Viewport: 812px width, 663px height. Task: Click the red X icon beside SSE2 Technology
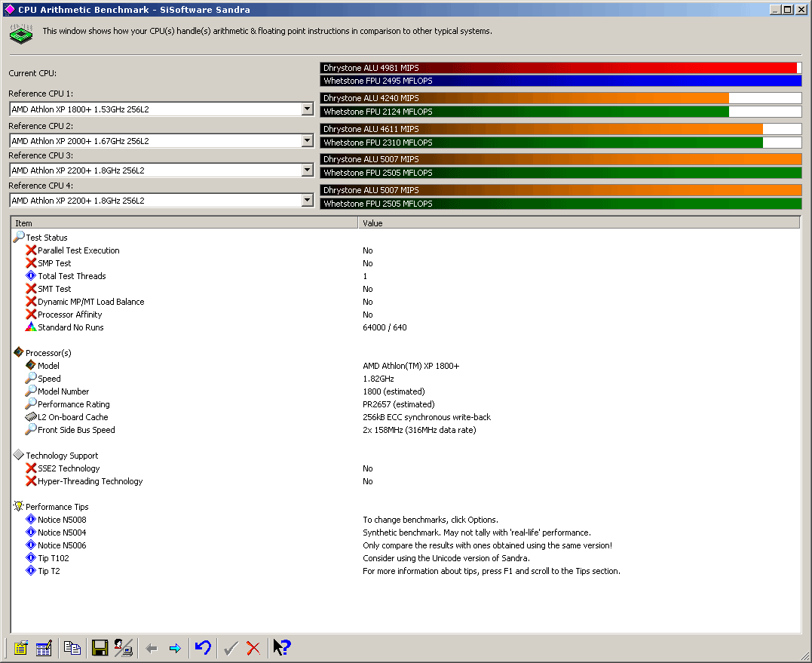[x=31, y=468]
